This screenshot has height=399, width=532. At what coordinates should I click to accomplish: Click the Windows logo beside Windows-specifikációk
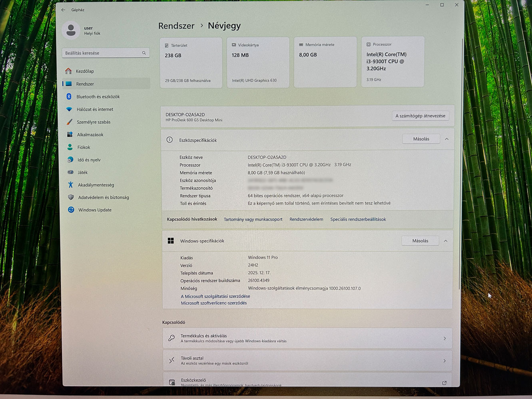(171, 240)
